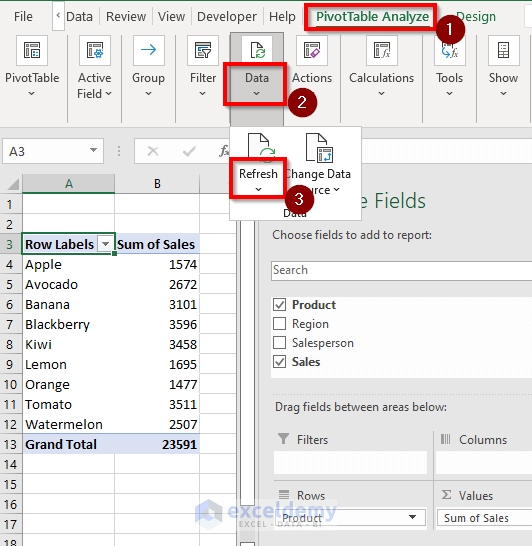Click the PivotTable ribbon icon
The height and width of the screenshot is (546, 532).
(x=32, y=50)
